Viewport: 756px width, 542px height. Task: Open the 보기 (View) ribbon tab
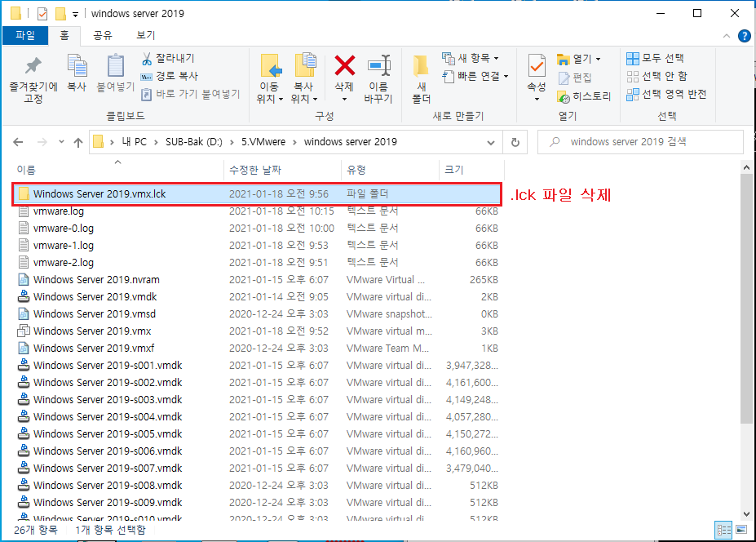point(146,35)
